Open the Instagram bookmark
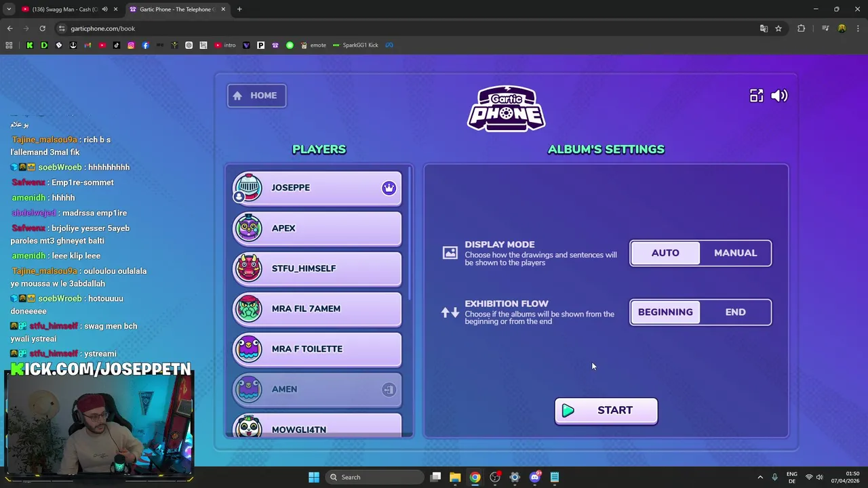The image size is (868, 488). click(x=131, y=45)
